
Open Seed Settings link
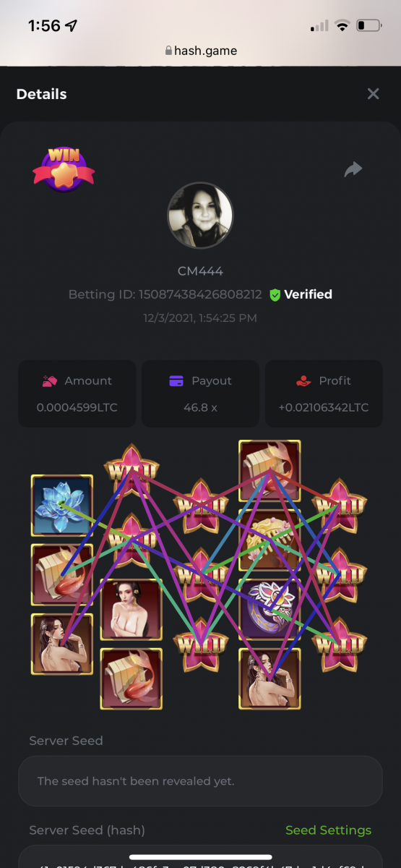point(328,830)
